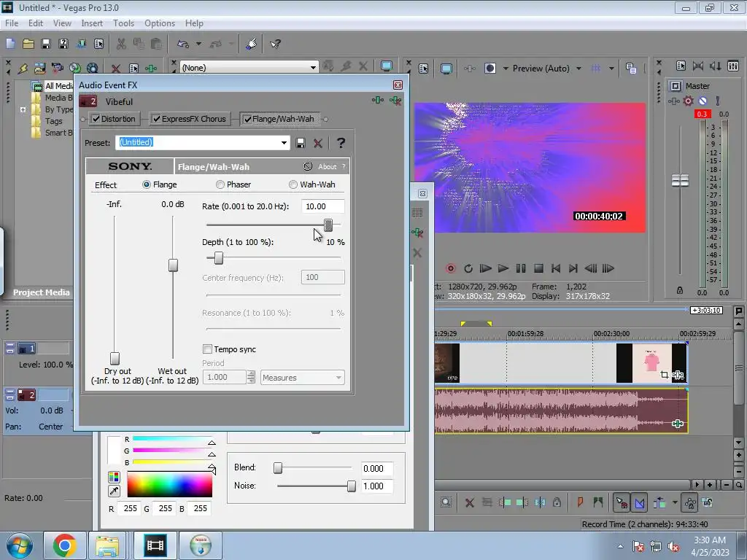Open the View menu

coord(62,23)
